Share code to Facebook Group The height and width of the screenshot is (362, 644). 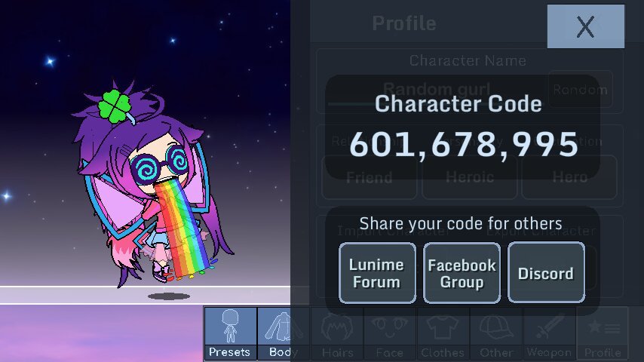click(462, 273)
